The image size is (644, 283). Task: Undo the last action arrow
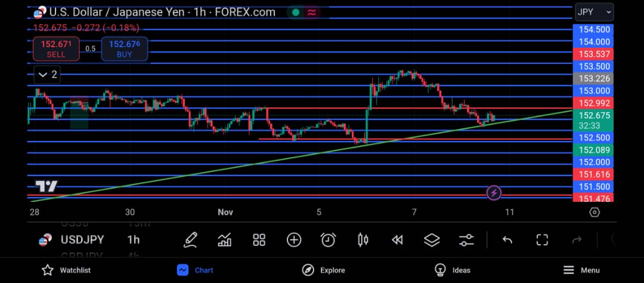click(x=507, y=240)
